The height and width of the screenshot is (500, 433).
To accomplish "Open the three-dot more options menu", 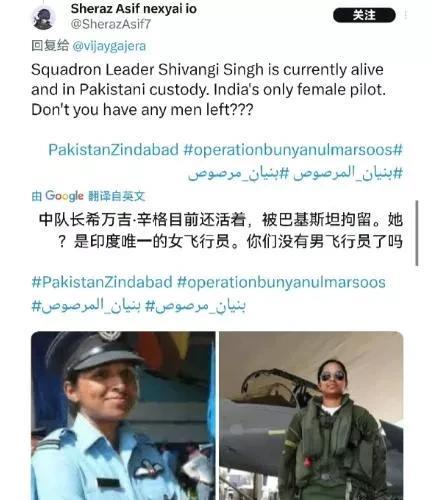I will pos(406,15).
